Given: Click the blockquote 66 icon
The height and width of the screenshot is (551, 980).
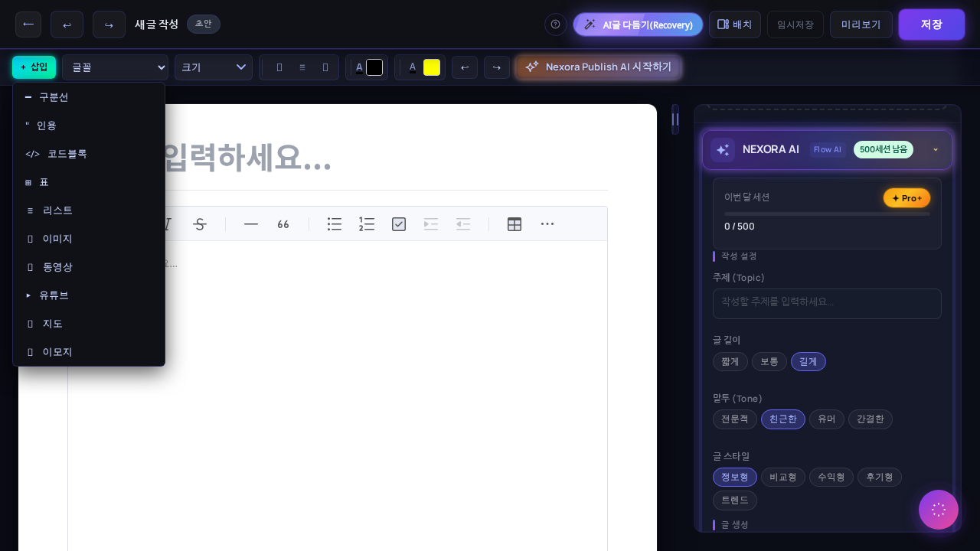Looking at the screenshot, I should pyautogui.click(x=283, y=224).
